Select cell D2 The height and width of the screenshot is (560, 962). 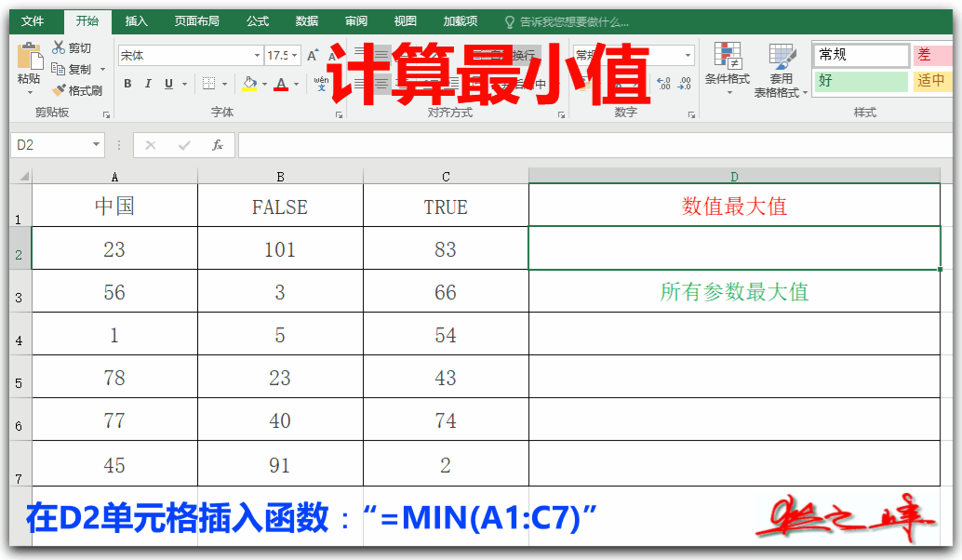click(x=734, y=247)
